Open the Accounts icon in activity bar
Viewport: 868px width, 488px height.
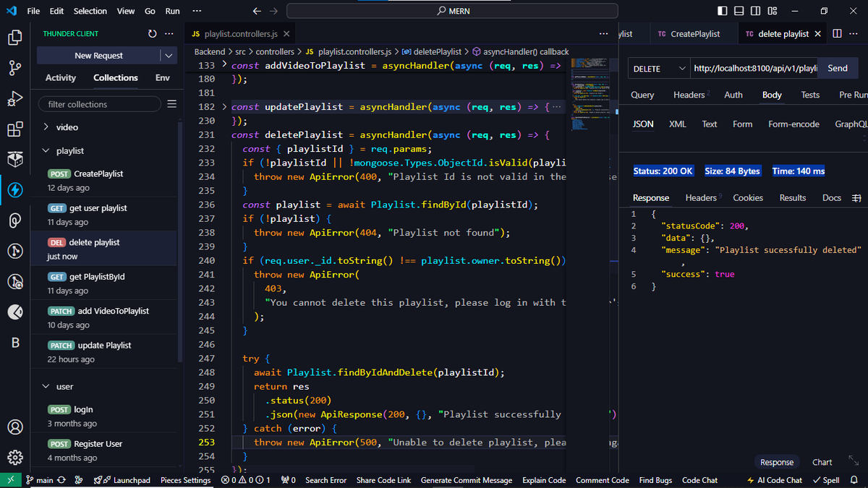click(x=15, y=427)
